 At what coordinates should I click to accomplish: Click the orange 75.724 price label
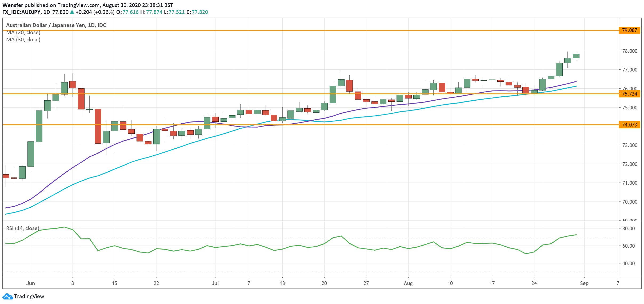pos(629,94)
